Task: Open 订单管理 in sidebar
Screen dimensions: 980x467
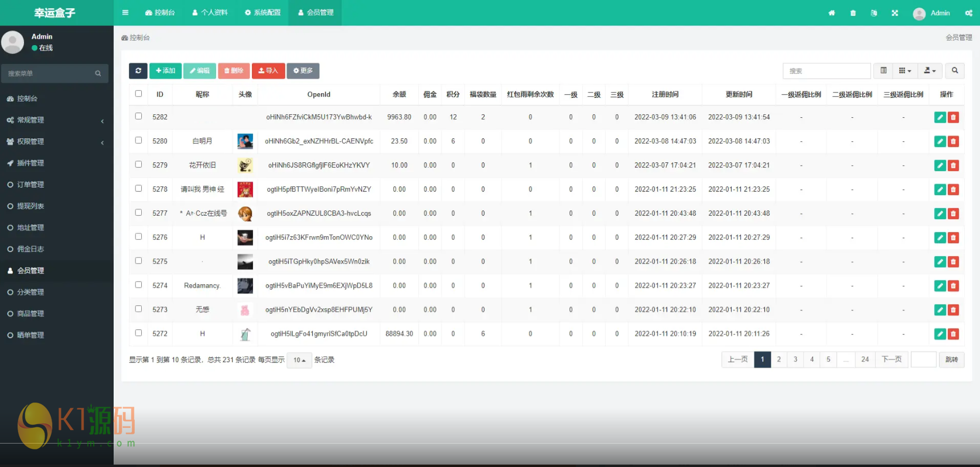Action: point(57,185)
